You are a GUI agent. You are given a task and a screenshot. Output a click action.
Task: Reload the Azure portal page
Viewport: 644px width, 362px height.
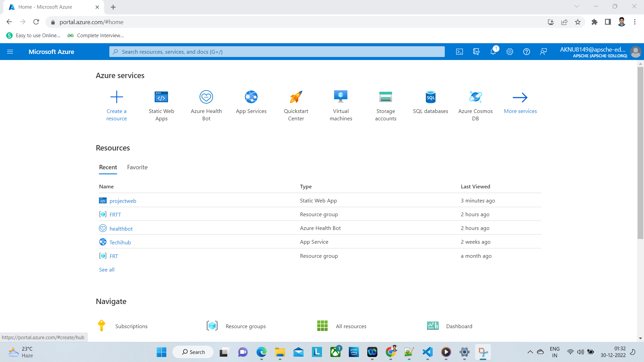click(36, 22)
